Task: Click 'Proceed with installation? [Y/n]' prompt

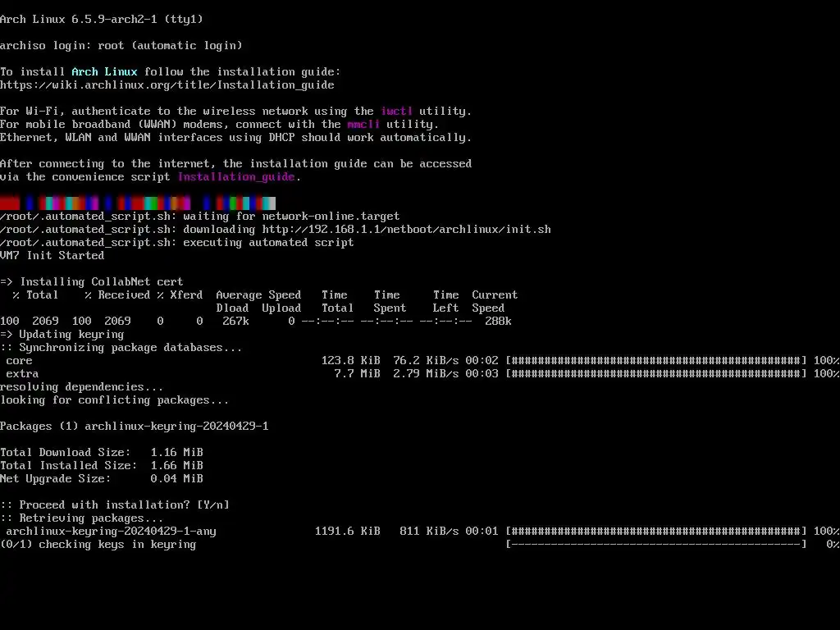Action: 115,504
